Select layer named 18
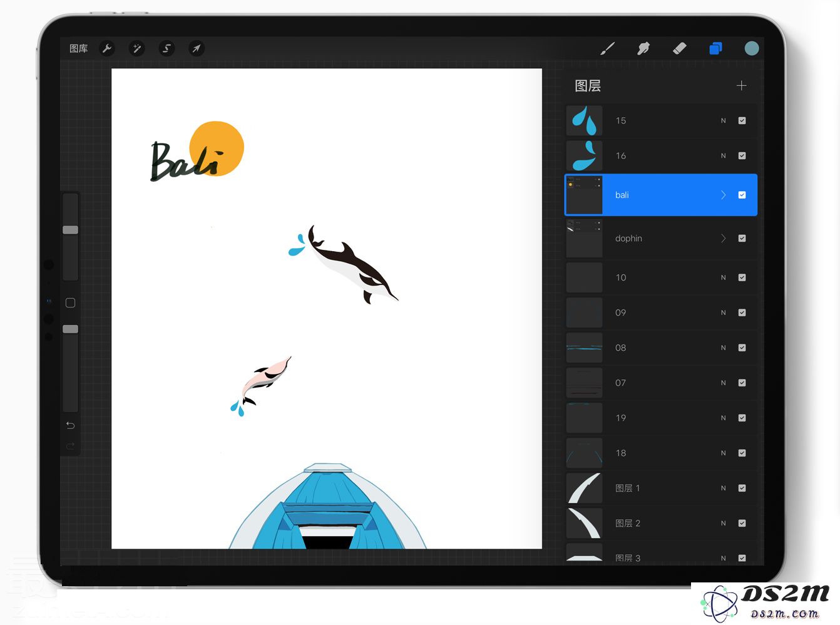This screenshot has width=840, height=625. point(661,453)
